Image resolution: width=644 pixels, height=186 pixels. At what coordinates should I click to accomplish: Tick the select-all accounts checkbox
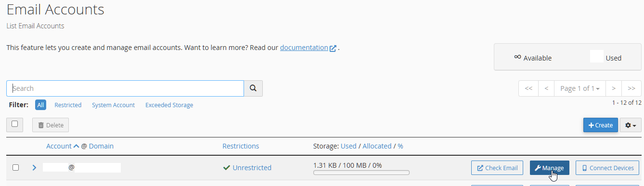(15, 124)
